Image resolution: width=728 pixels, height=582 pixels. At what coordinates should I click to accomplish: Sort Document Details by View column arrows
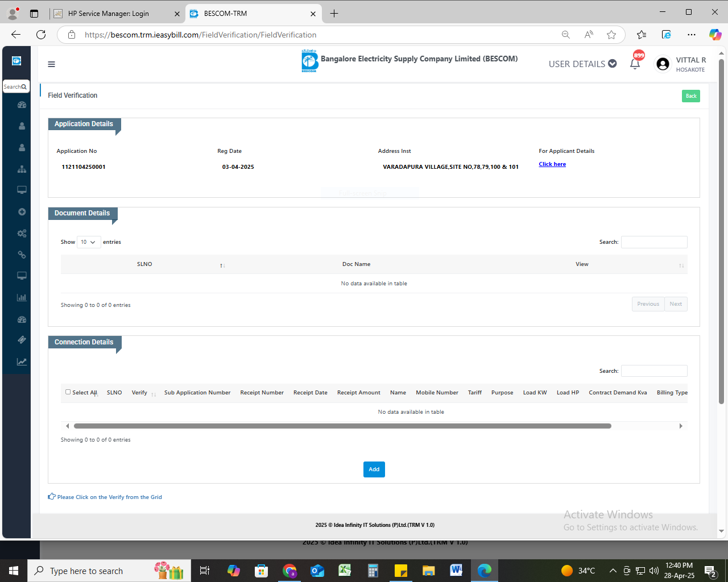pos(681,265)
